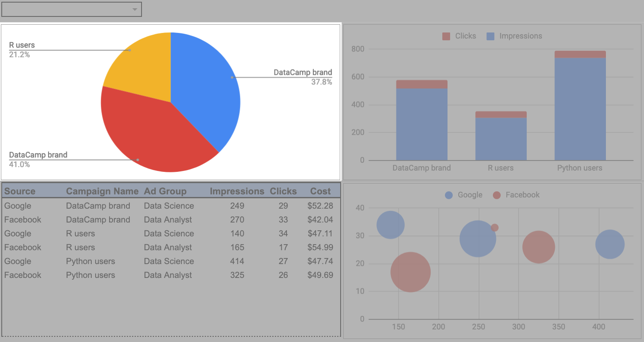Image resolution: width=644 pixels, height=342 pixels.
Task: Sort by the Cost column header
Action: [x=320, y=191]
